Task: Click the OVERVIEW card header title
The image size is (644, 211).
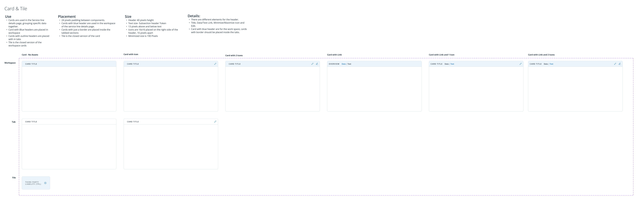Action: tap(334, 64)
